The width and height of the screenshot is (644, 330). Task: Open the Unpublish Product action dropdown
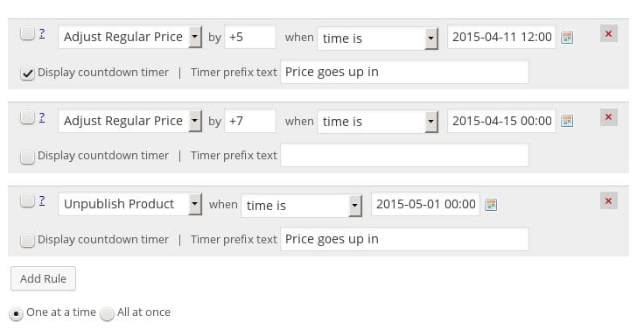129,204
